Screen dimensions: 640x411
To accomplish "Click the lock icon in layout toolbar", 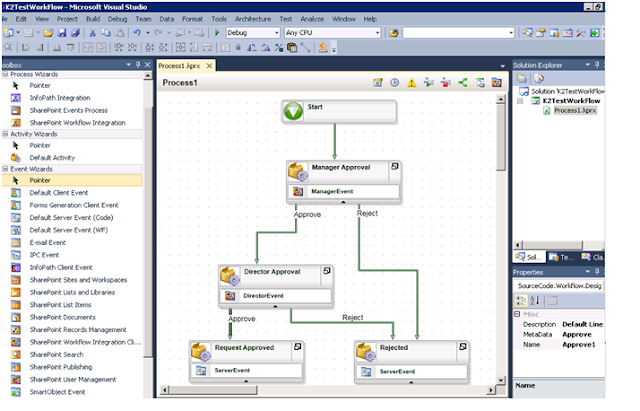I will click(238, 47).
